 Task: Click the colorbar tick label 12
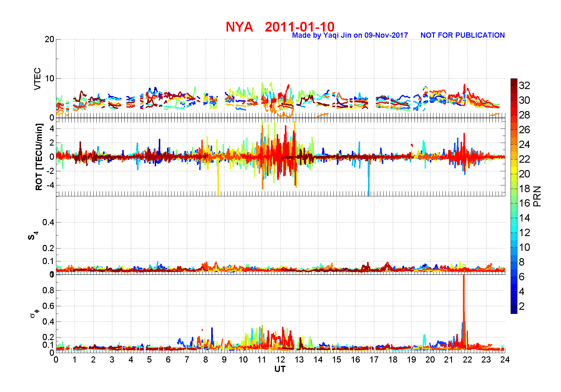(x=524, y=233)
